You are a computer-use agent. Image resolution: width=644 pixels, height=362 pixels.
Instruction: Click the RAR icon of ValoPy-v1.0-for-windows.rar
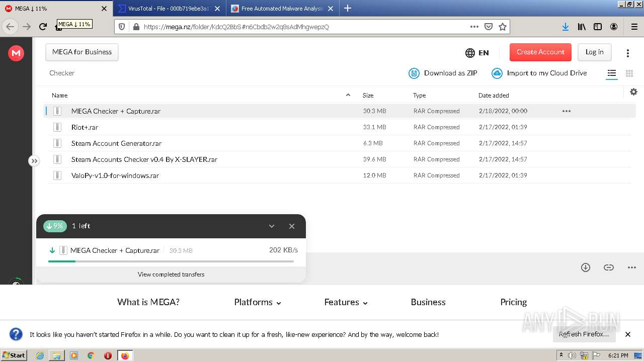click(57, 175)
